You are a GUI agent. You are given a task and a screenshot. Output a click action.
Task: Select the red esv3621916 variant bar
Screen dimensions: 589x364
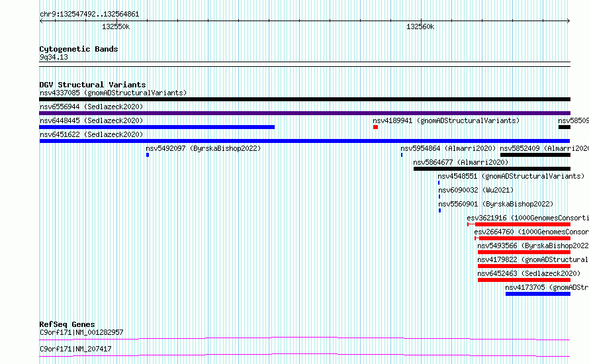point(519,224)
